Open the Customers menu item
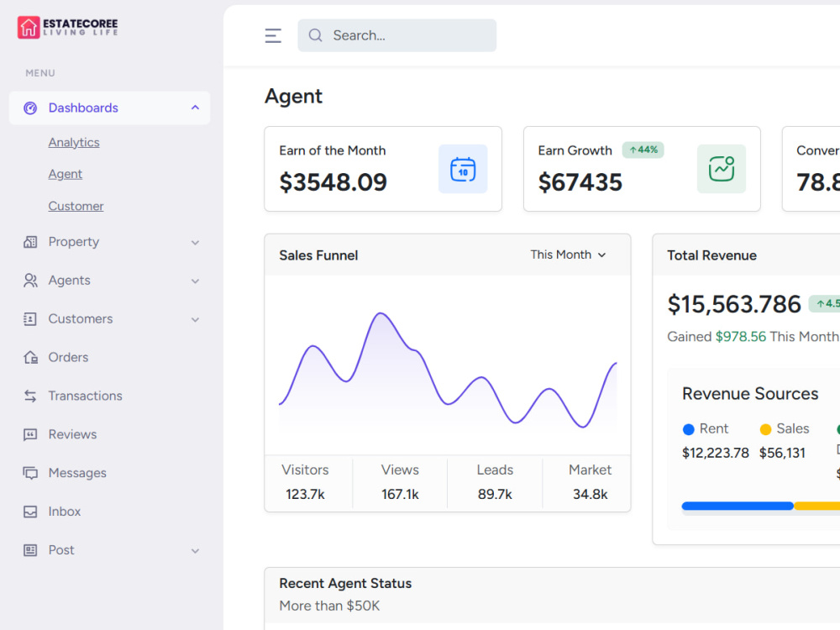The height and width of the screenshot is (630, 840). pyautogui.click(x=109, y=319)
